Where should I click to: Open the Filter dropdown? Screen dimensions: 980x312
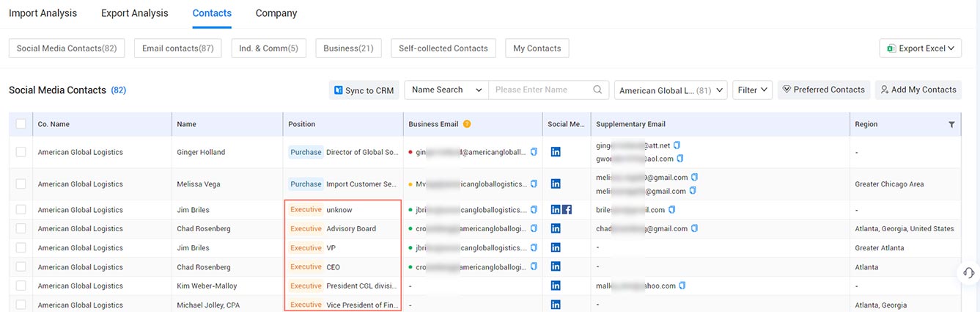pyautogui.click(x=754, y=90)
